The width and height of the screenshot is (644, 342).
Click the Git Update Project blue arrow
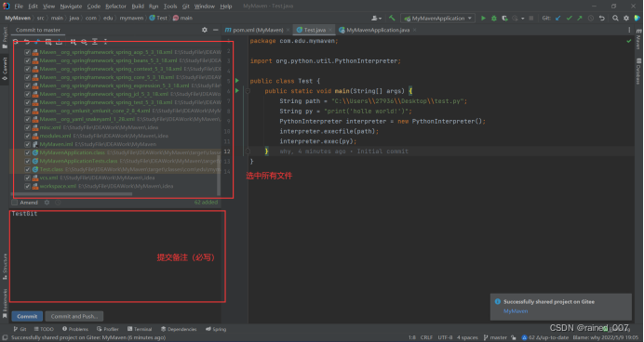point(557,18)
